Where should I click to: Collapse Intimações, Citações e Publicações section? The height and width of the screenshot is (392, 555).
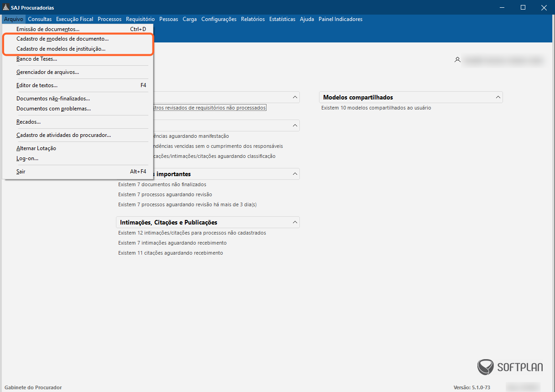pos(295,222)
